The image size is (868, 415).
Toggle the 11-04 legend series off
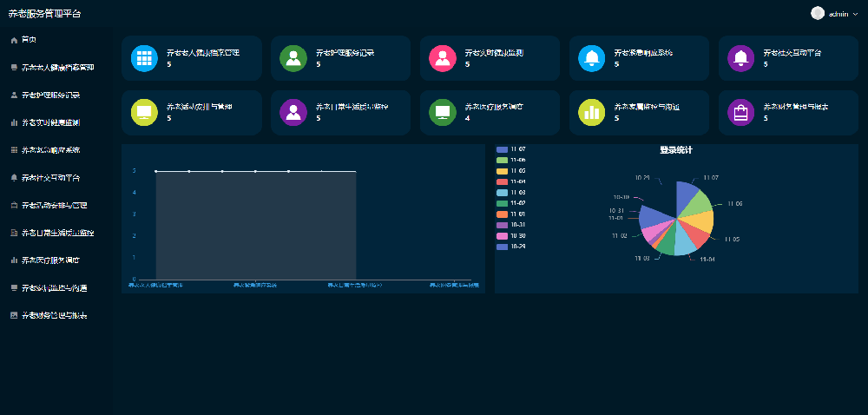coord(516,181)
